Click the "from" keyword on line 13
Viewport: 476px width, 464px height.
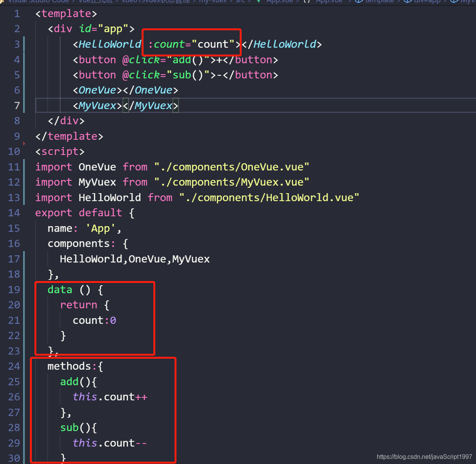point(160,198)
